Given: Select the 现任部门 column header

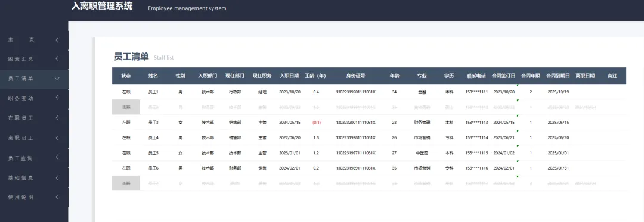Looking at the screenshot, I should click(235, 76).
